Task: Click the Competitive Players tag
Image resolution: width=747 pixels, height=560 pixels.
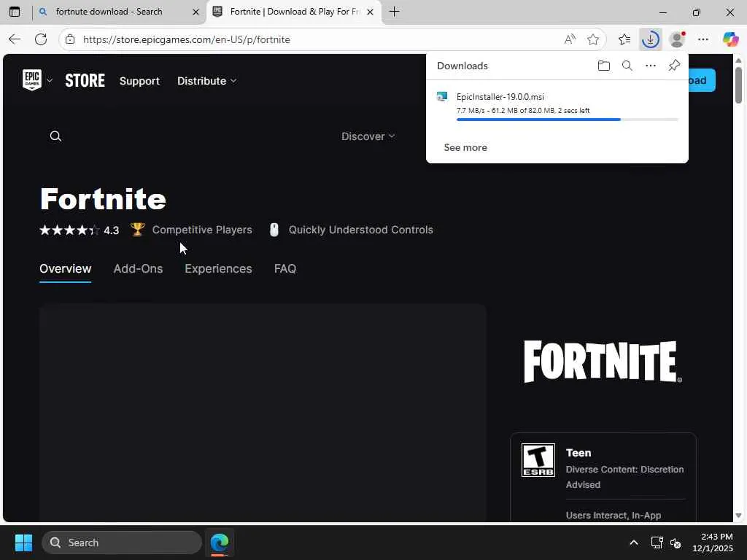Action: tap(192, 230)
